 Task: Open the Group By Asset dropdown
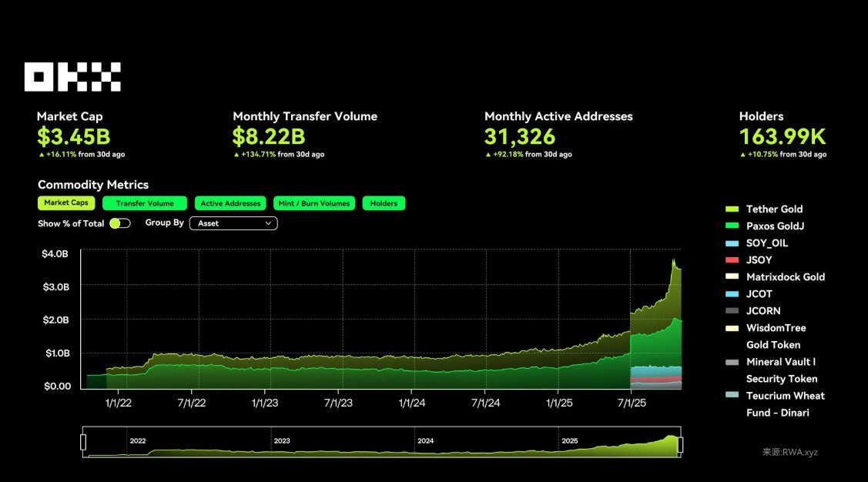point(233,223)
